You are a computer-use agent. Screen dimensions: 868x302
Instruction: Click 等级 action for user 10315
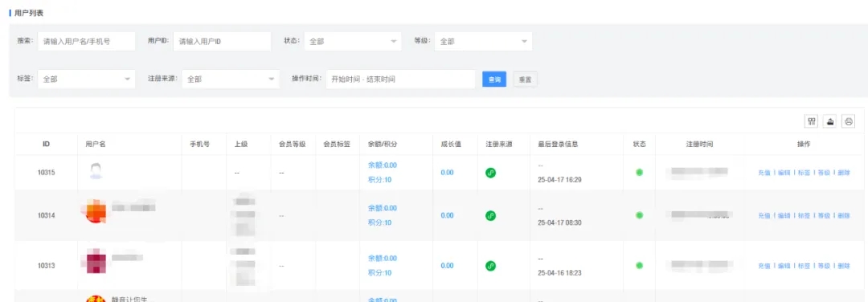(824, 173)
